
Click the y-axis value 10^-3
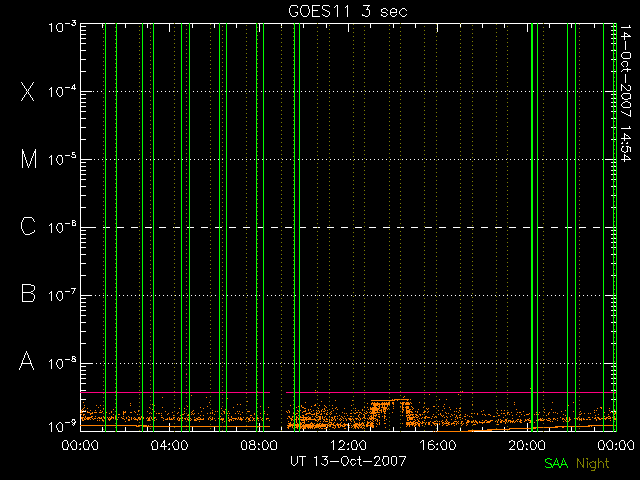[62, 27]
